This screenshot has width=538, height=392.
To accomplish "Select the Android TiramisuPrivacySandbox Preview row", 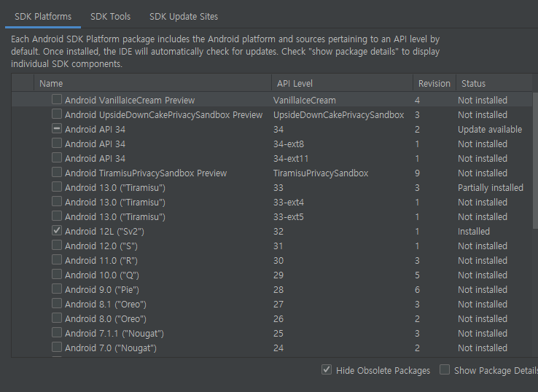I will [x=272, y=173].
